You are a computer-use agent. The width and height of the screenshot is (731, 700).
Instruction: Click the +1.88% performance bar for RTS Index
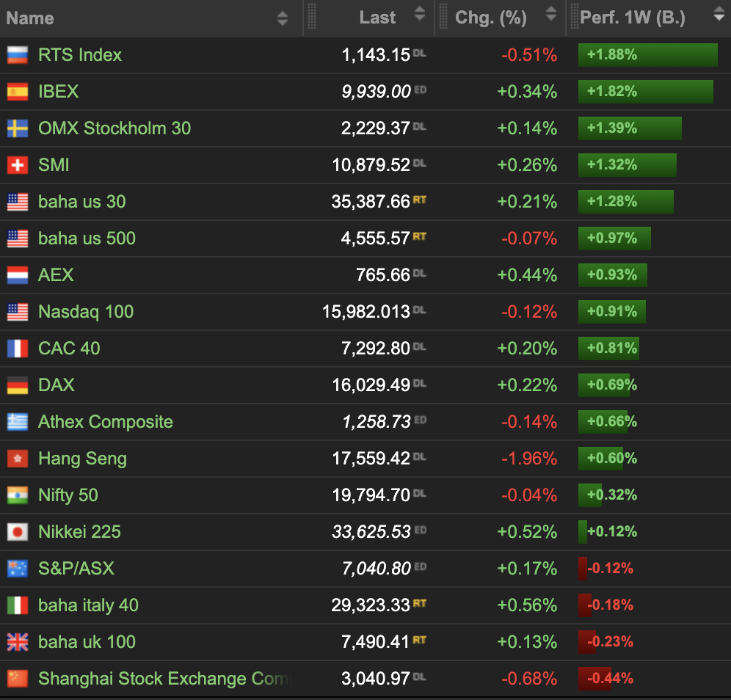tap(647, 55)
